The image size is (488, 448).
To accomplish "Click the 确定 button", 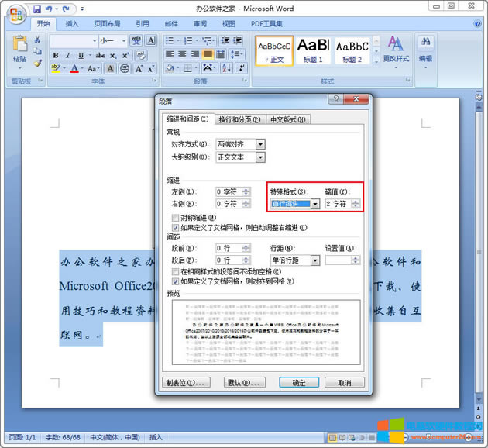I will pos(298,383).
